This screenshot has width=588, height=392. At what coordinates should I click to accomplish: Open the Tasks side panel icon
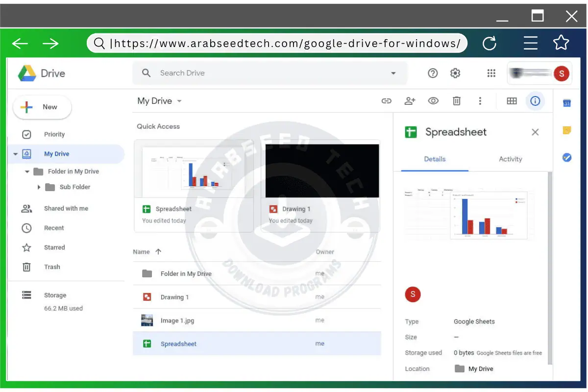click(x=567, y=158)
